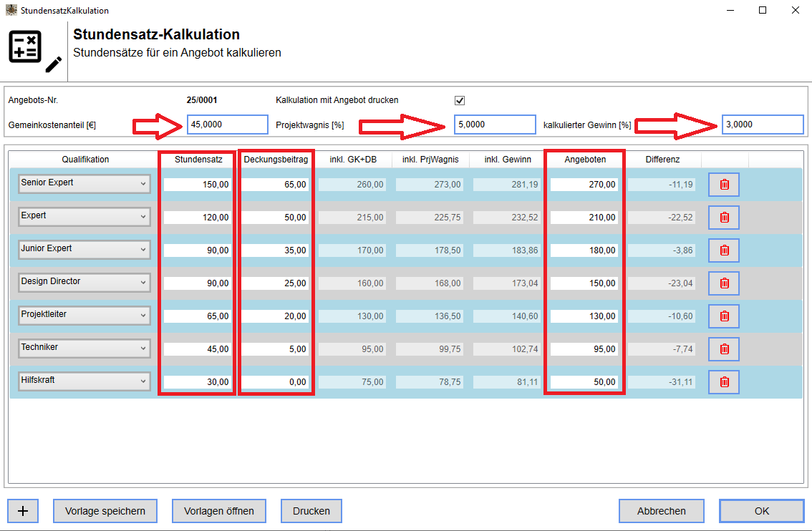Delete the Design Director entry
812x531 pixels.
pyautogui.click(x=724, y=283)
